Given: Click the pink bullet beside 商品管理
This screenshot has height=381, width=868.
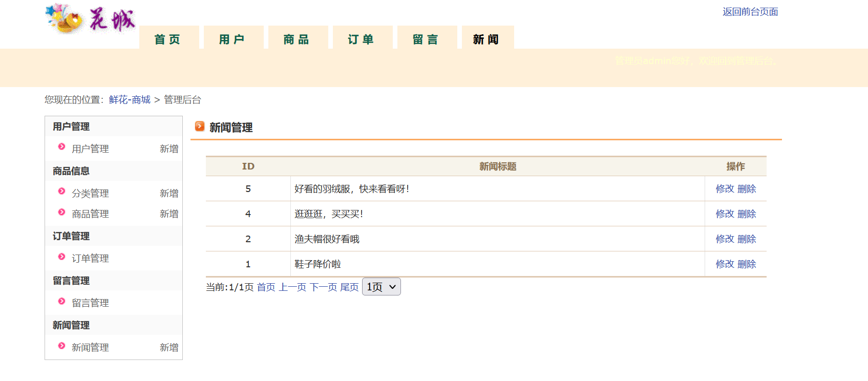Looking at the screenshot, I should coord(61,212).
